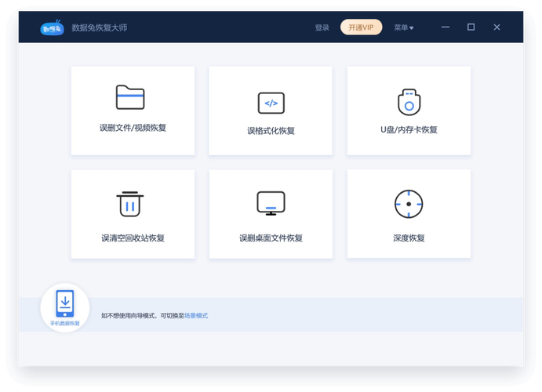The width and height of the screenshot is (542, 392).
Task: Open the U盘/内存卡恢复 label
Action: pyautogui.click(x=409, y=130)
